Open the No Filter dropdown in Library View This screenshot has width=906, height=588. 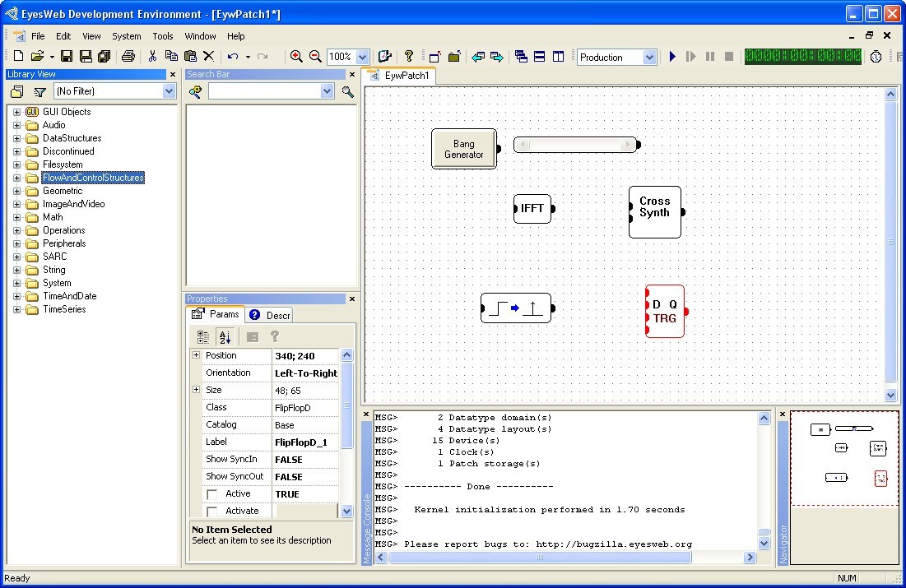169,90
